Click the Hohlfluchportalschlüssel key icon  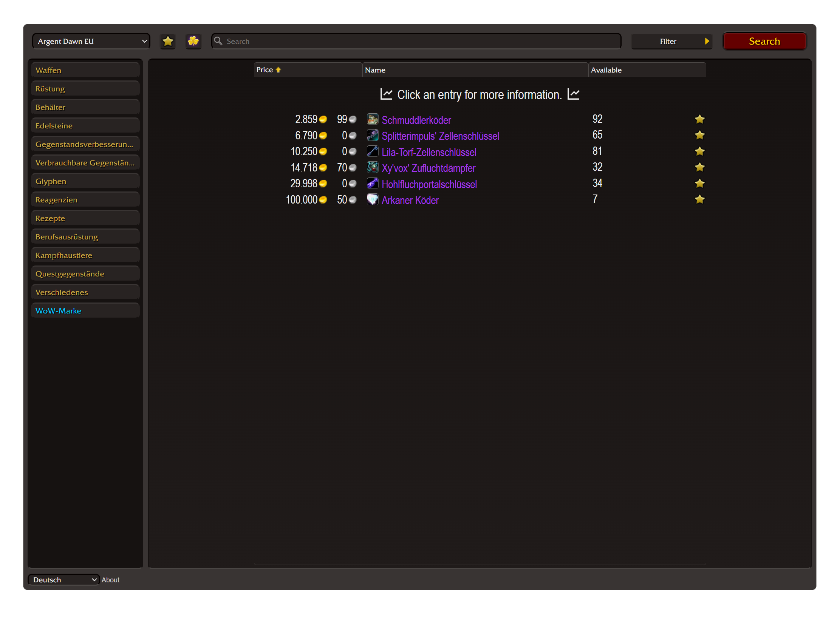tap(373, 184)
